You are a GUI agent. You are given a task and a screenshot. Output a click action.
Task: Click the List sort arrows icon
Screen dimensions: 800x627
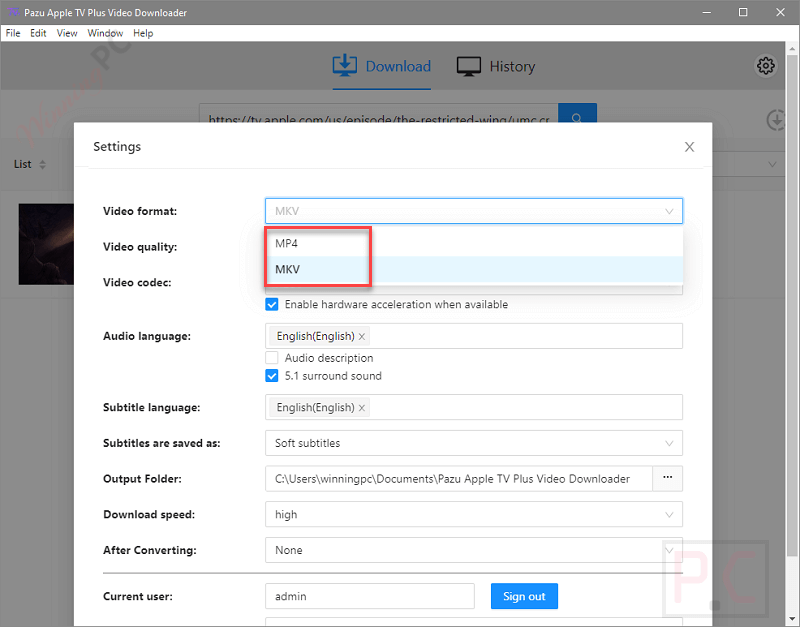(42, 164)
